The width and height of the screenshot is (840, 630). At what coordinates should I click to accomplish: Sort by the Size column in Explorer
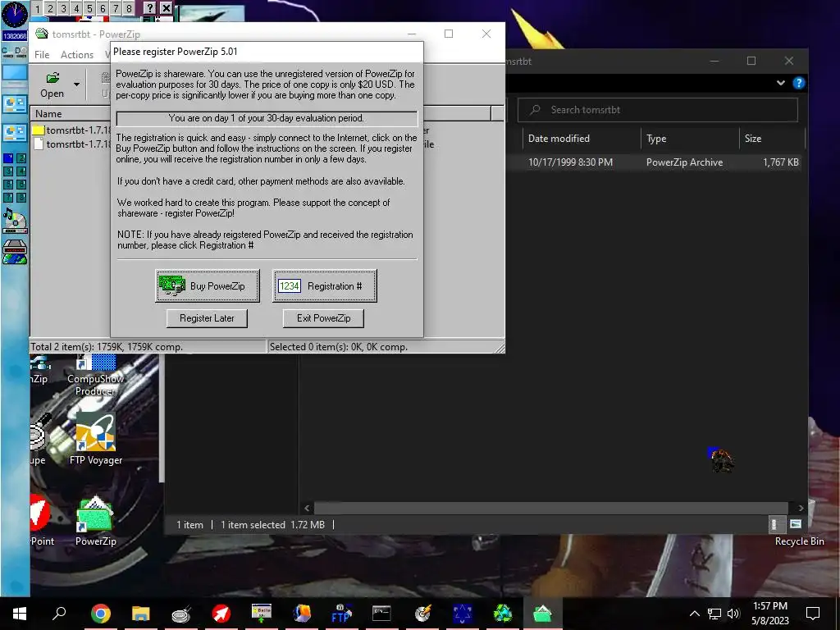771,138
